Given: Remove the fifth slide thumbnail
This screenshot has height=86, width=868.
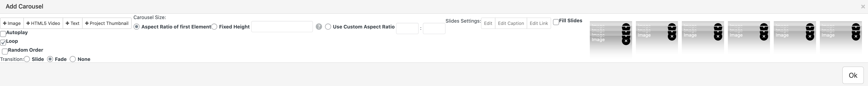Looking at the screenshot, I should [x=810, y=36].
